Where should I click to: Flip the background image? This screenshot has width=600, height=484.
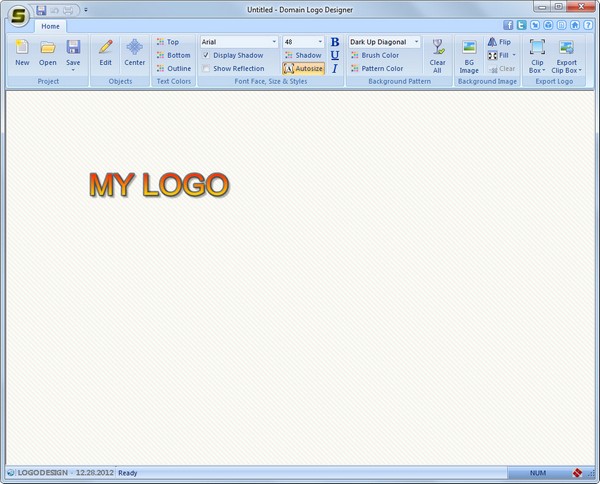(x=499, y=42)
